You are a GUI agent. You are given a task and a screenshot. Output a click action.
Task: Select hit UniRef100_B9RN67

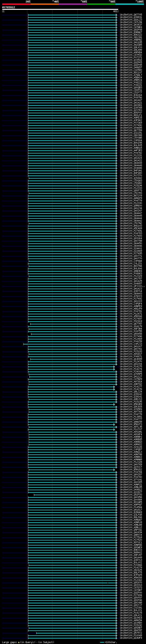click(x=131, y=32)
